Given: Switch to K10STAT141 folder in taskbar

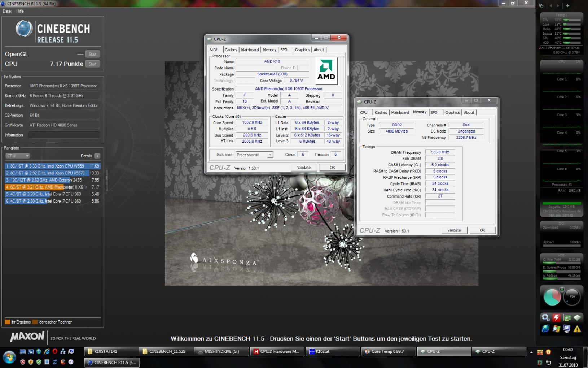Looking at the screenshot, I should pyautogui.click(x=111, y=351).
